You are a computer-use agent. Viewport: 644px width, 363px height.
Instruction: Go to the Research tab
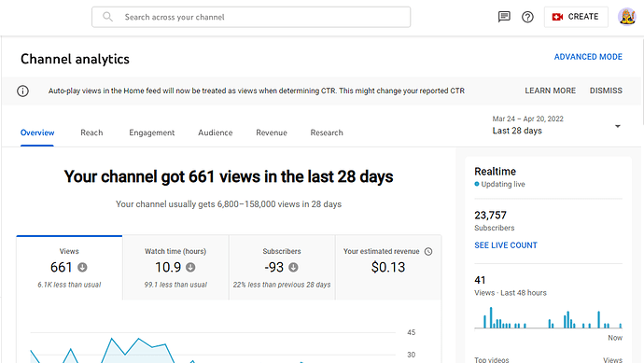tap(327, 133)
